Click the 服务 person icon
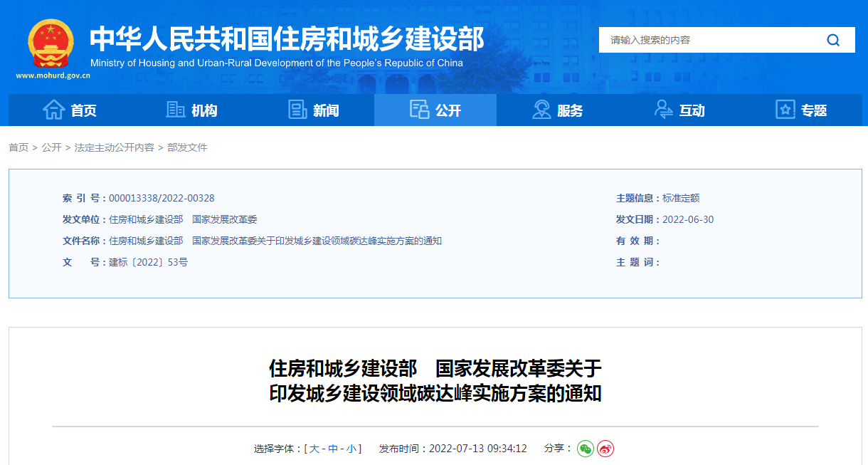The width and height of the screenshot is (868, 465). (x=541, y=110)
